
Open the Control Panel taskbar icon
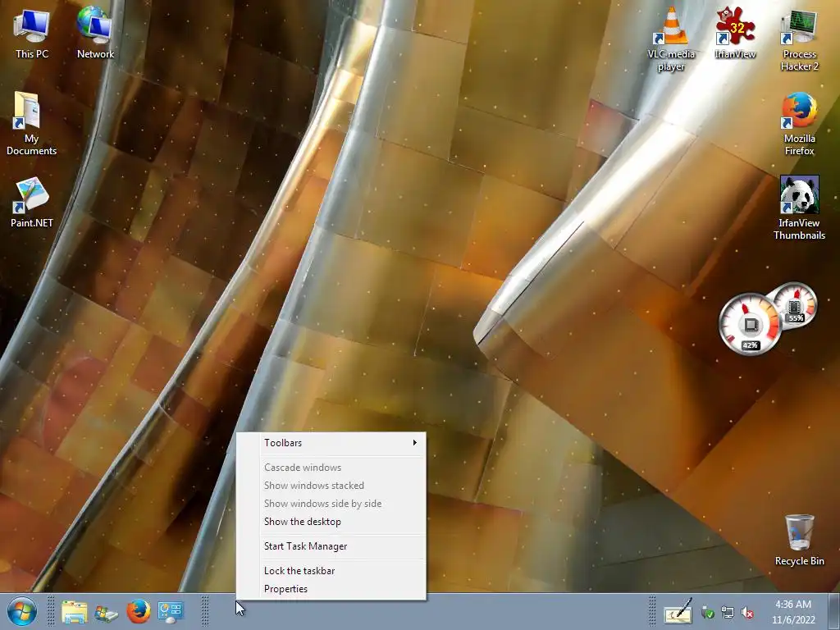tap(171, 611)
